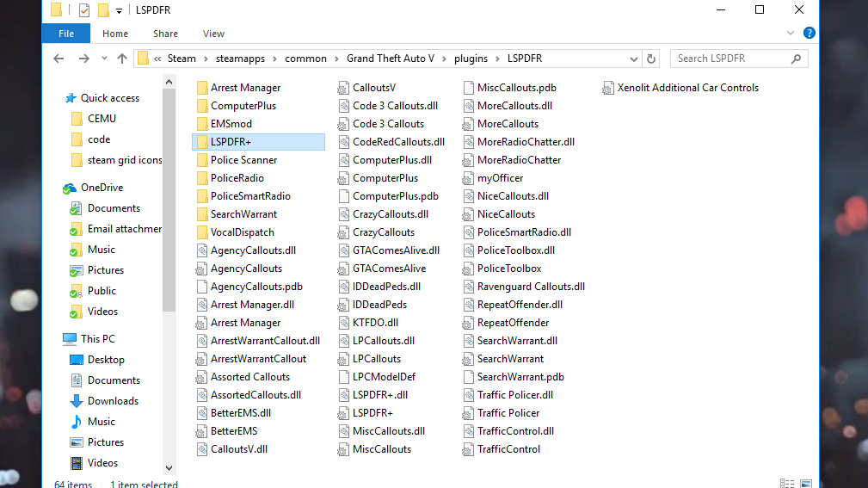
Task: Click the Back navigation arrow
Action: pos(58,59)
